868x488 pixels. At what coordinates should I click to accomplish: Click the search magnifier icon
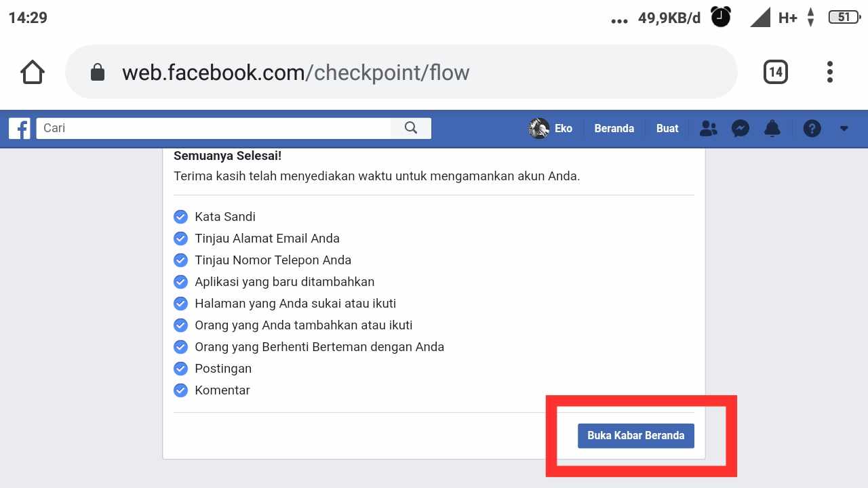(x=411, y=127)
